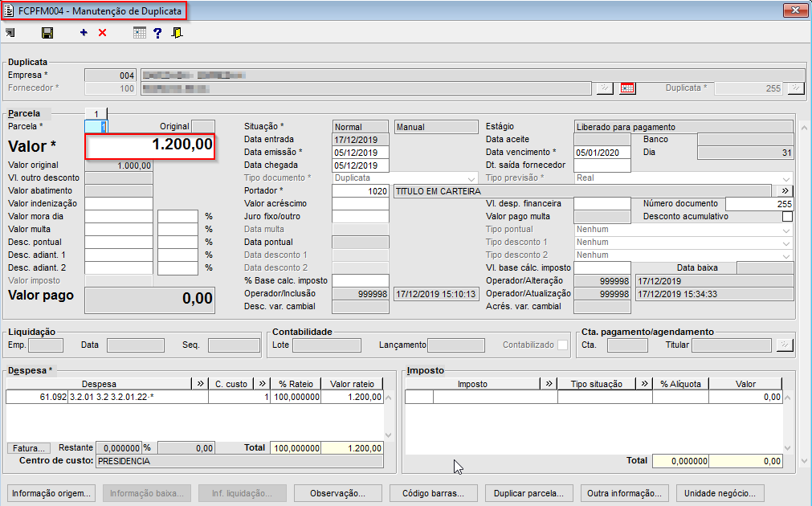
Task: Click the % Rateio cell 100,000000
Action: coord(296,398)
